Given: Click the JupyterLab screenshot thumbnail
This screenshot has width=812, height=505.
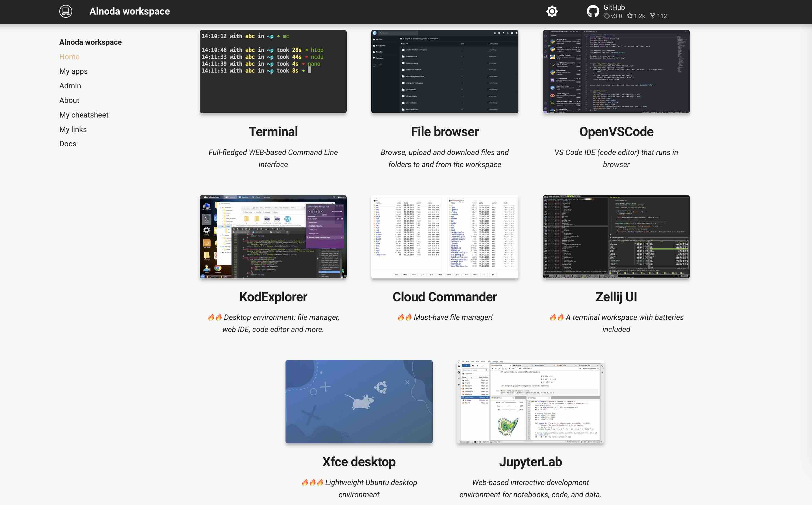Looking at the screenshot, I should pos(530,402).
